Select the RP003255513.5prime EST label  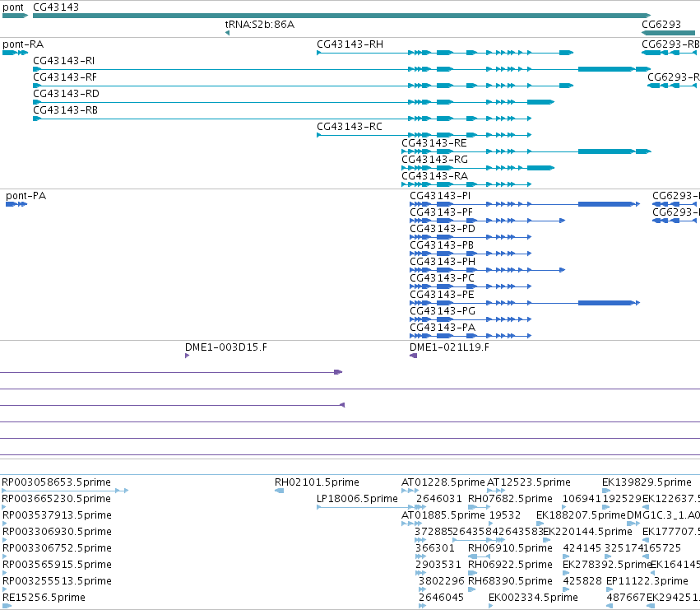click(57, 581)
